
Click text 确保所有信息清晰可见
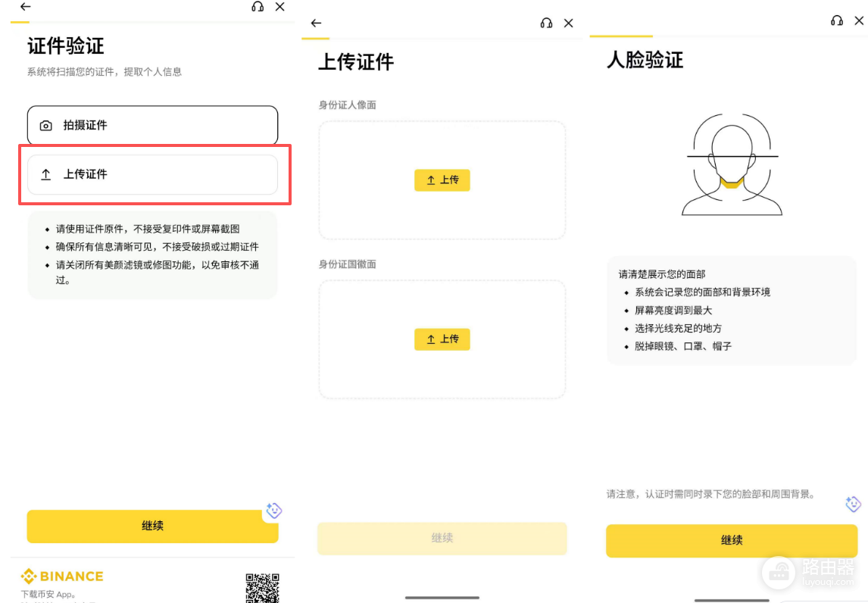(105, 247)
